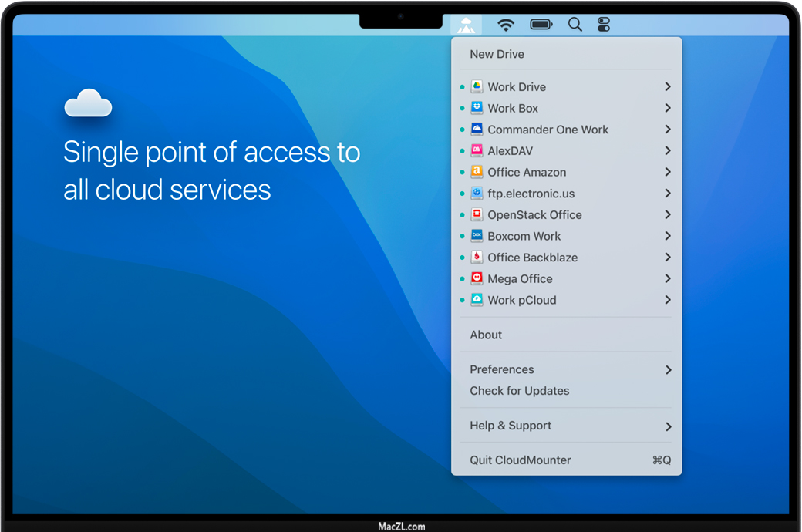The image size is (802, 532).
Task: Expand the OpenStack Office submenu chevron
Action: (x=668, y=215)
